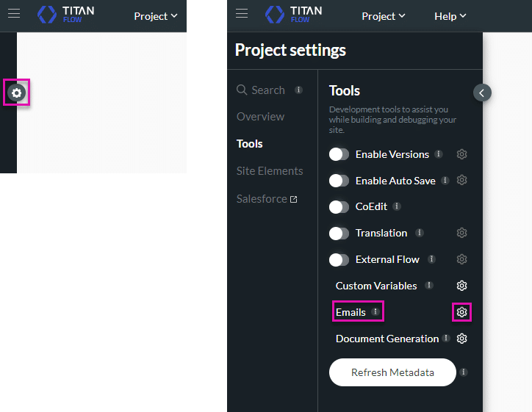The width and height of the screenshot is (532, 412).
Task: Click the Enable Versions gear icon
Action: 461,154
